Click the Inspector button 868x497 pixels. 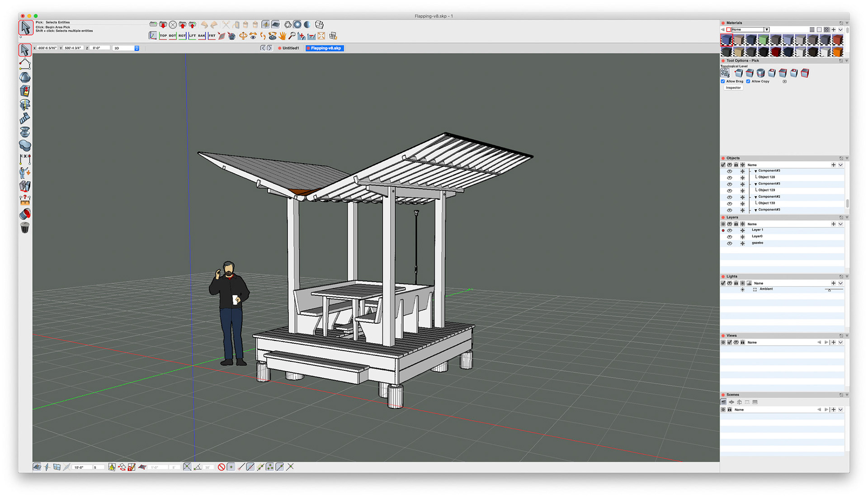(x=733, y=88)
